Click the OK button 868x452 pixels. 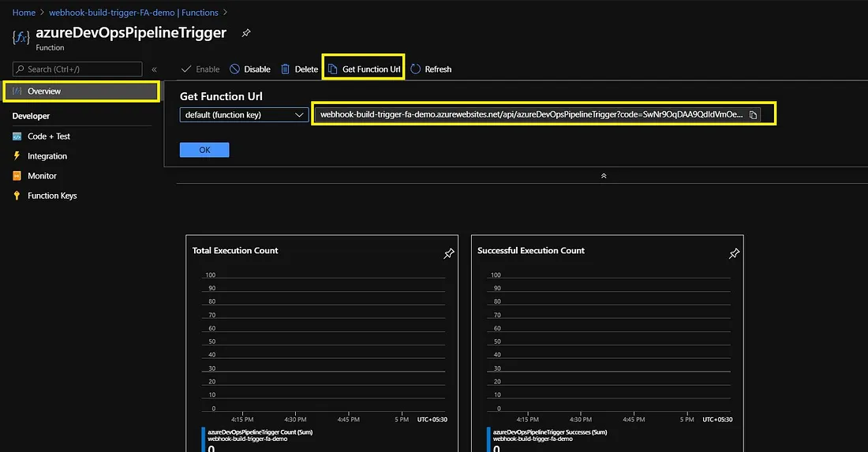point(204,150)
